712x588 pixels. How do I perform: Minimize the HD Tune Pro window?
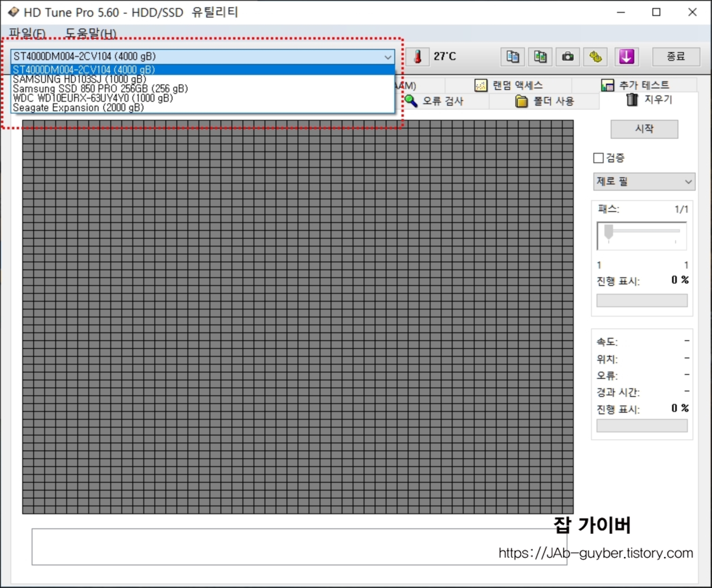[621, 12]
